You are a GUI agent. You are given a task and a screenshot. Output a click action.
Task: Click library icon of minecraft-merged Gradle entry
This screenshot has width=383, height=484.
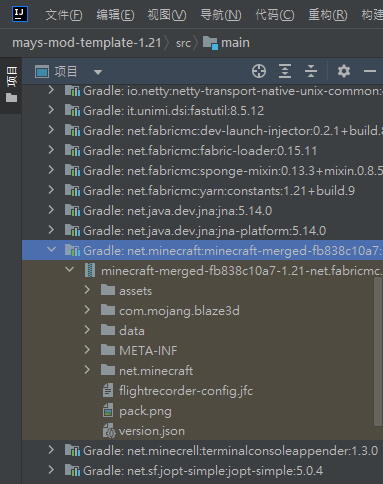click(72, 250)
